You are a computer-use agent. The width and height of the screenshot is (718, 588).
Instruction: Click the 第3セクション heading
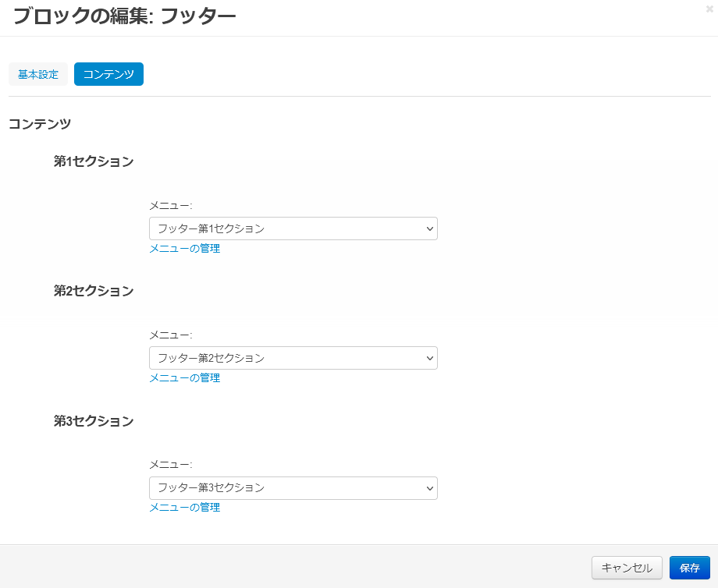pyautogui.click(x=94, y=421)
